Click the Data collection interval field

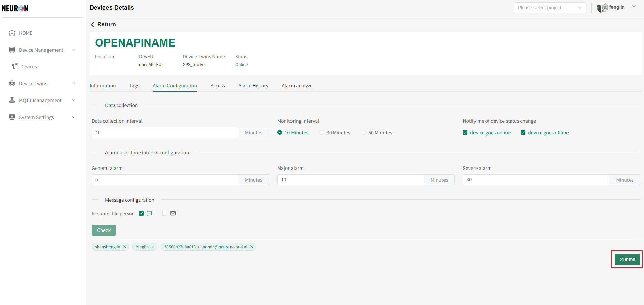coord(165,132)
